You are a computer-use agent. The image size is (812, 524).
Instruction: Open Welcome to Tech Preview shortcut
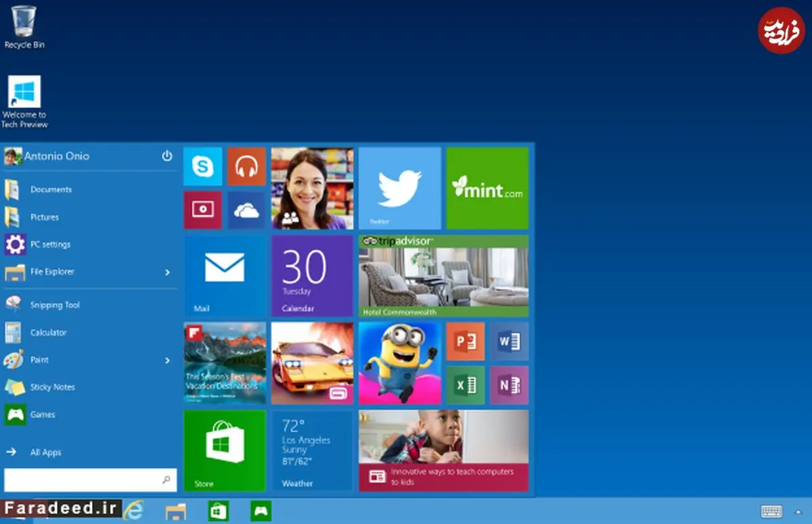(24, 102)
